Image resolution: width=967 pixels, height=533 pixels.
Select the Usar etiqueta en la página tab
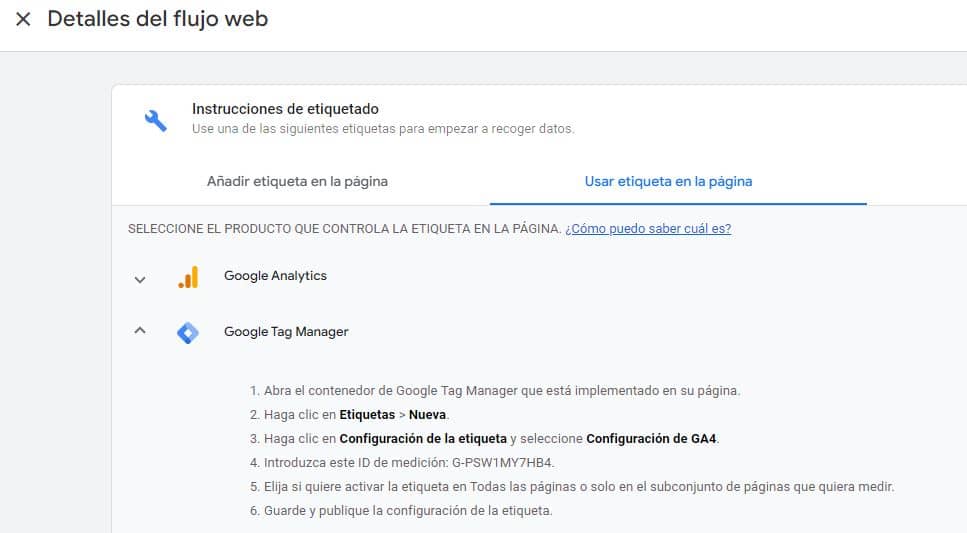click(669, 181)
